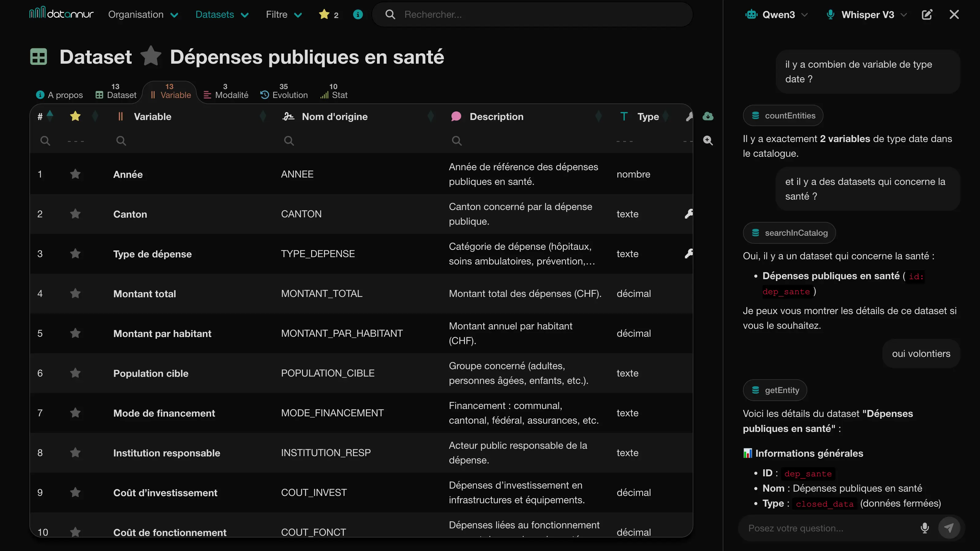The image size is (980, 551).
Task: Click the countEntities tool chip
Action: [x=783, y=116]
